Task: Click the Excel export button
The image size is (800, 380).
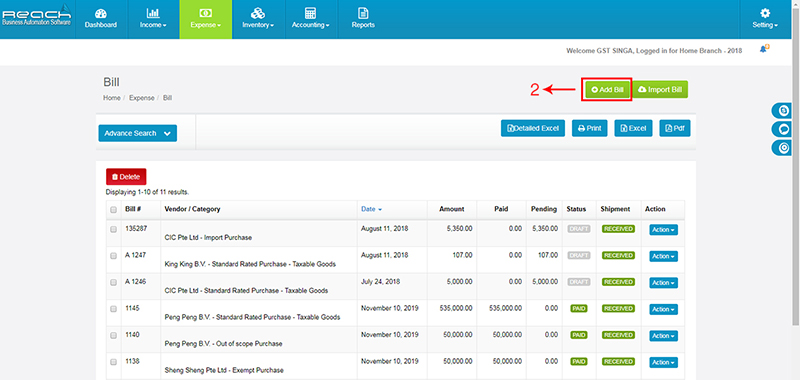Action: click(x=633, y=128)
